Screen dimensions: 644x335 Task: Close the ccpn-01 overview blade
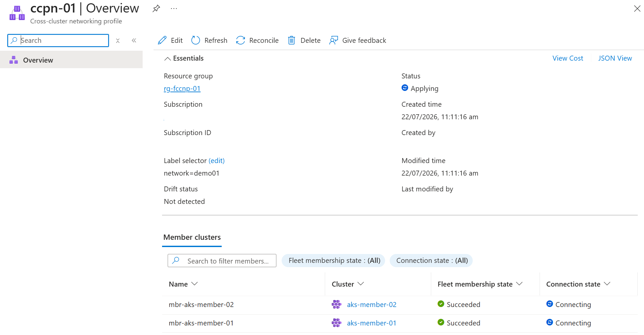click(x=637, y=9)
